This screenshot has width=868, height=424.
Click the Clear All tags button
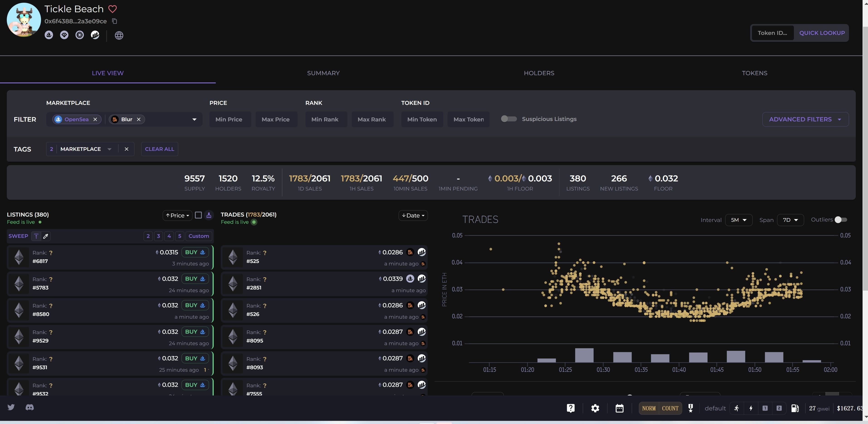[159, 149]
